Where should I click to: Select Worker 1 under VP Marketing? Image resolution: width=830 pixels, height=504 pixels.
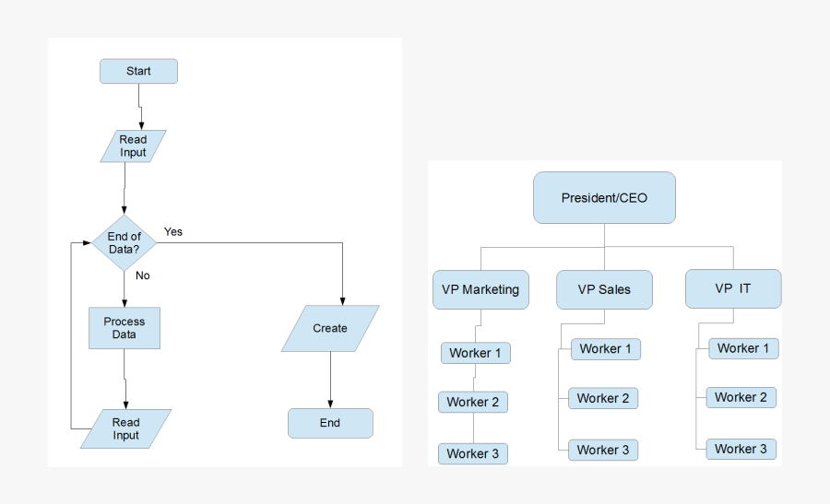click(x=476, y=353)
